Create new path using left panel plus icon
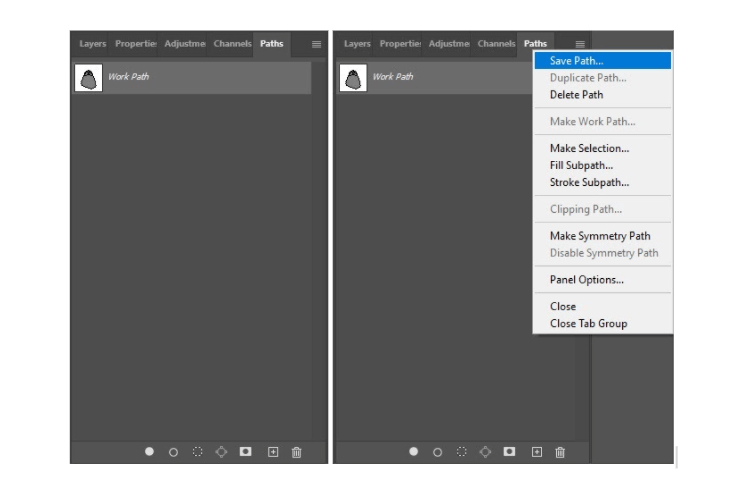This screenshot has height=503, width=729. [x=273, y=452]
